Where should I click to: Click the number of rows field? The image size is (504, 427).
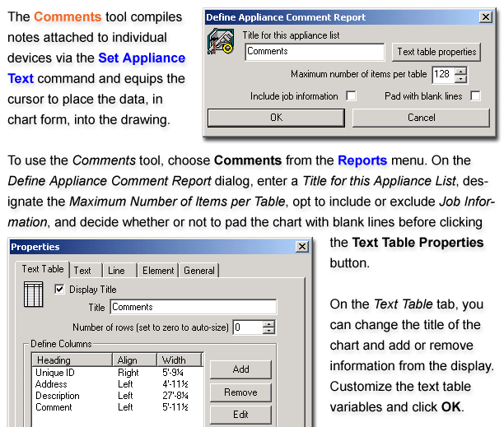(x=248, y=327)
